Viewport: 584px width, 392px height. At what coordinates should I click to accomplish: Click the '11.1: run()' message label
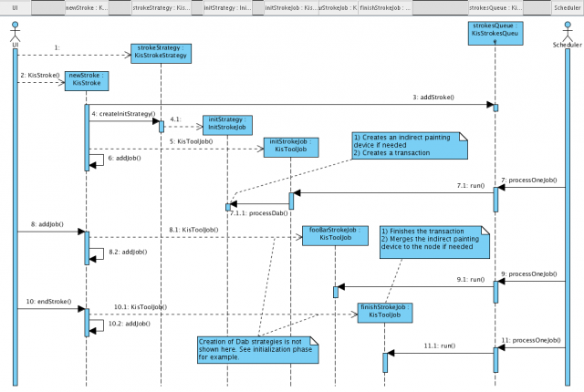[438, 346]
